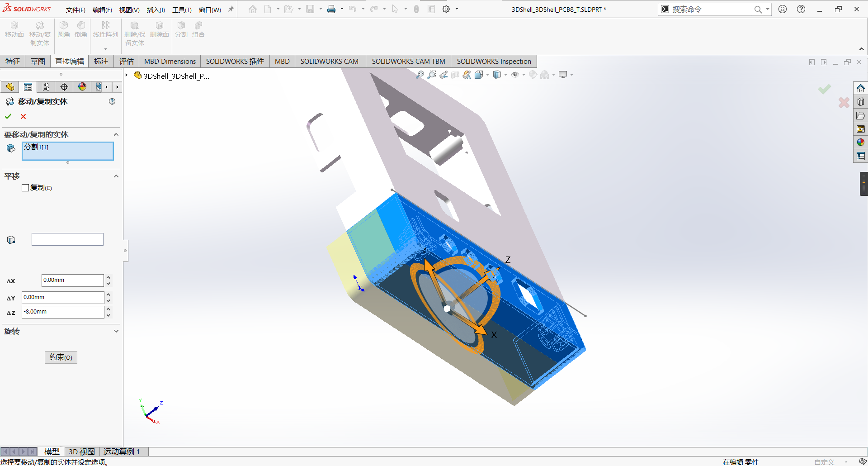868x466 pixels.
Task: Cancel with the red X in the panel
Action: [x=24, y=117]
